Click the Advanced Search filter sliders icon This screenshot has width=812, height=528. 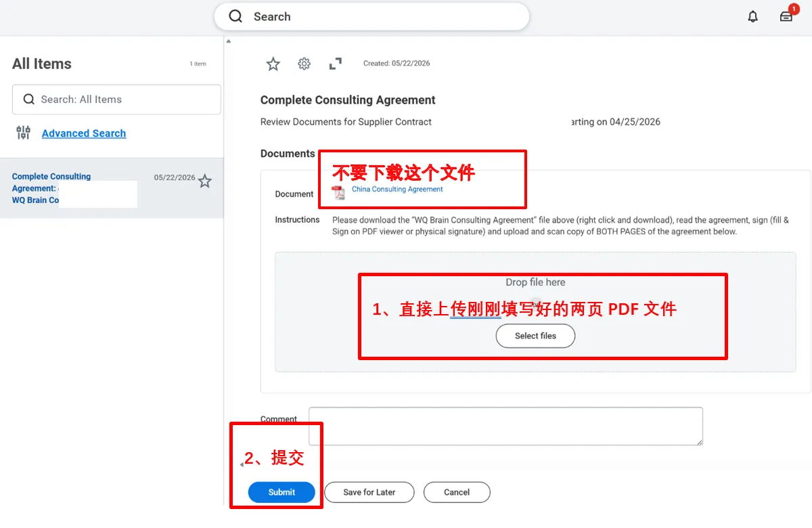(x=23, y=133)
